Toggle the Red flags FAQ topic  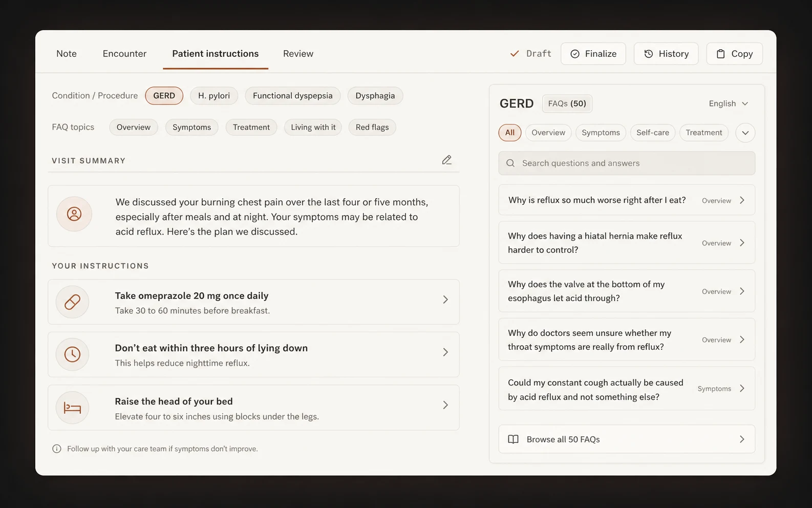click(372, 128)
